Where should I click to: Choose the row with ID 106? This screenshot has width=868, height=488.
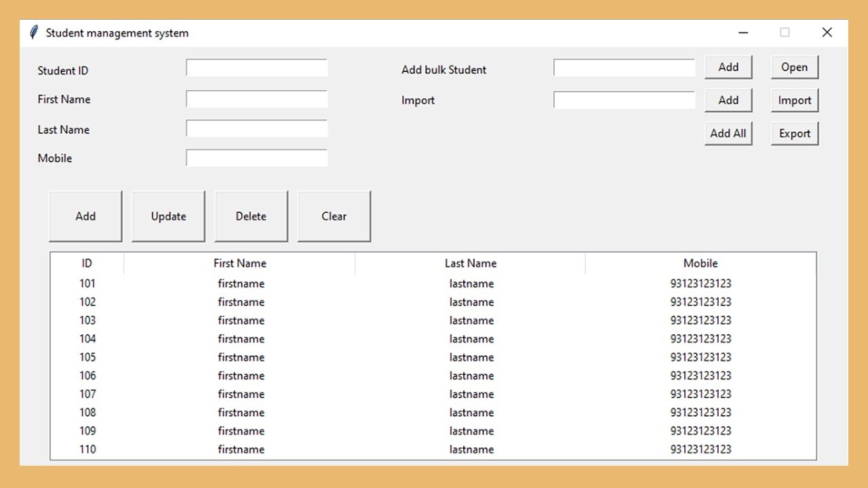[433, 375]
